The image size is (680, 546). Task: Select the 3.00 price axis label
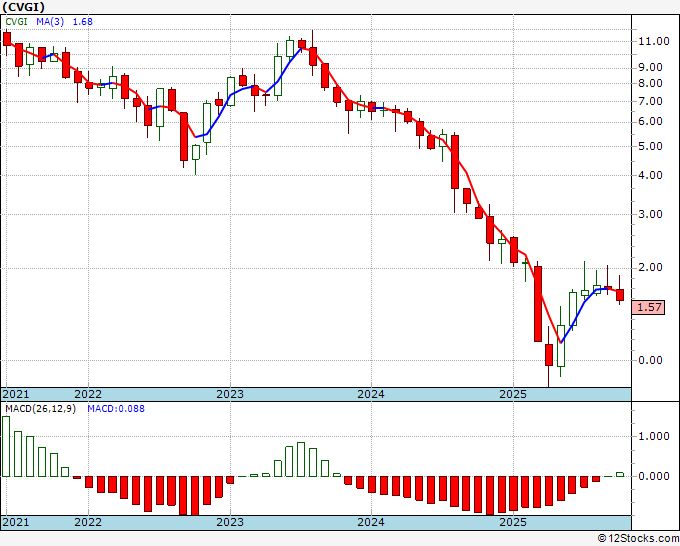click(650, 214)
